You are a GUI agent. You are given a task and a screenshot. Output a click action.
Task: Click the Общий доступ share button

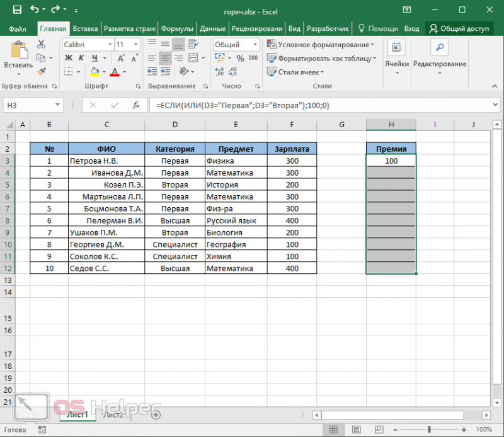[x=459, y=28]
